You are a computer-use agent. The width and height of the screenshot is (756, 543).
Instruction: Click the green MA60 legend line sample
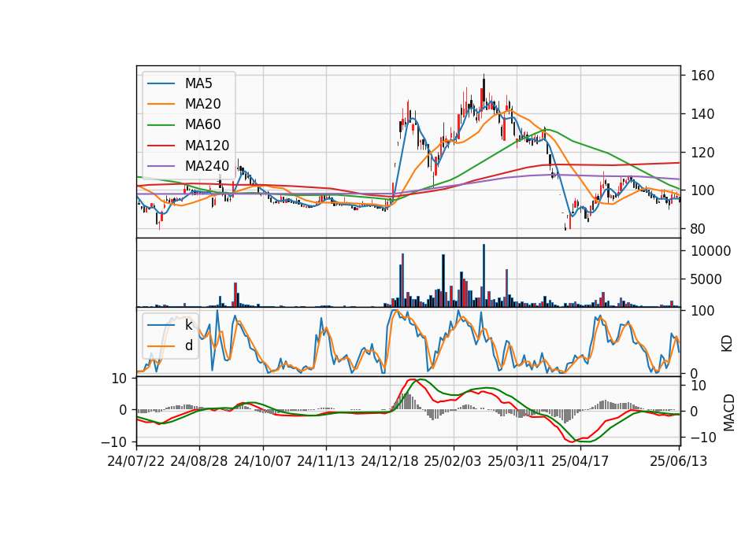pyautogui.click(x=161, y=125)
